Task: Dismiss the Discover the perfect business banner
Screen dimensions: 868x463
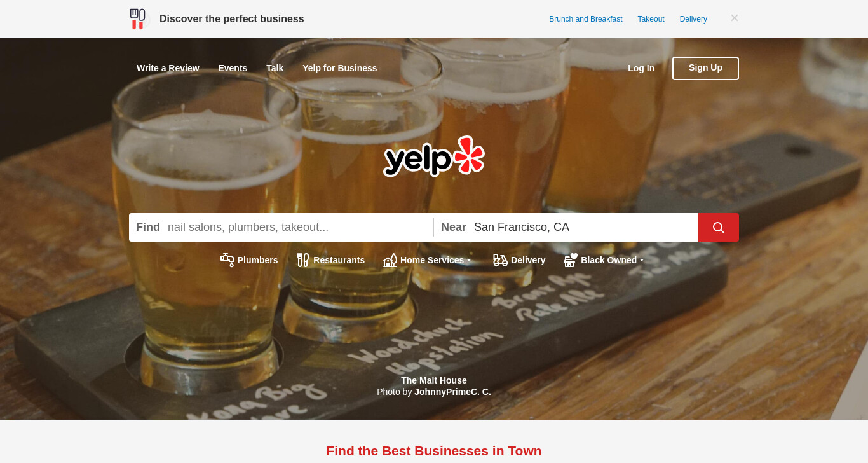Action: [735, 18]
